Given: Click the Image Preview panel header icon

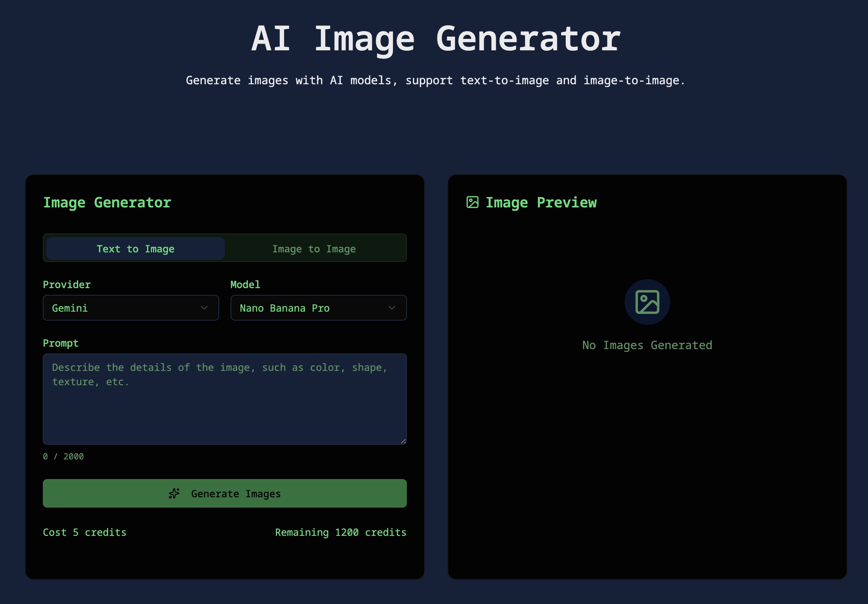Looking at the screenshot, I should click(472, 202).
